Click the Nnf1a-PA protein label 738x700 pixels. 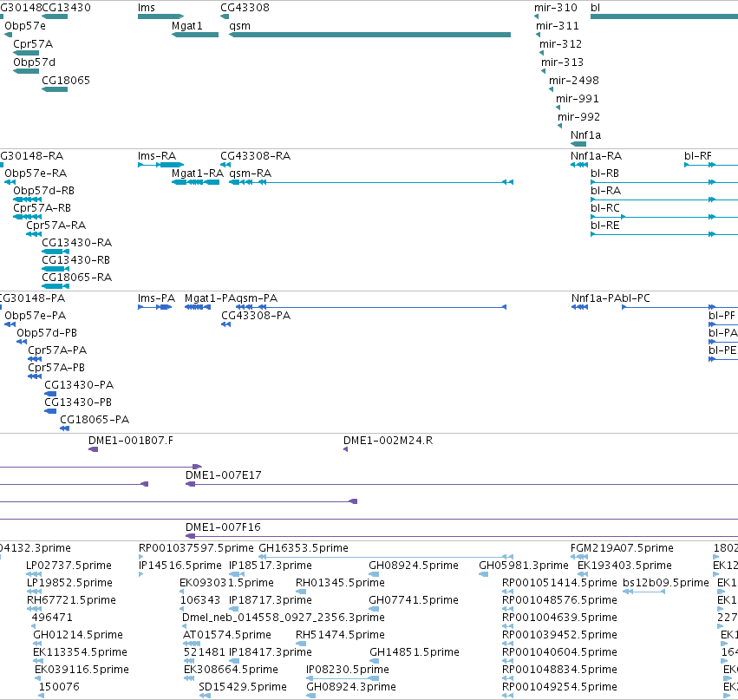coord(596,298)
